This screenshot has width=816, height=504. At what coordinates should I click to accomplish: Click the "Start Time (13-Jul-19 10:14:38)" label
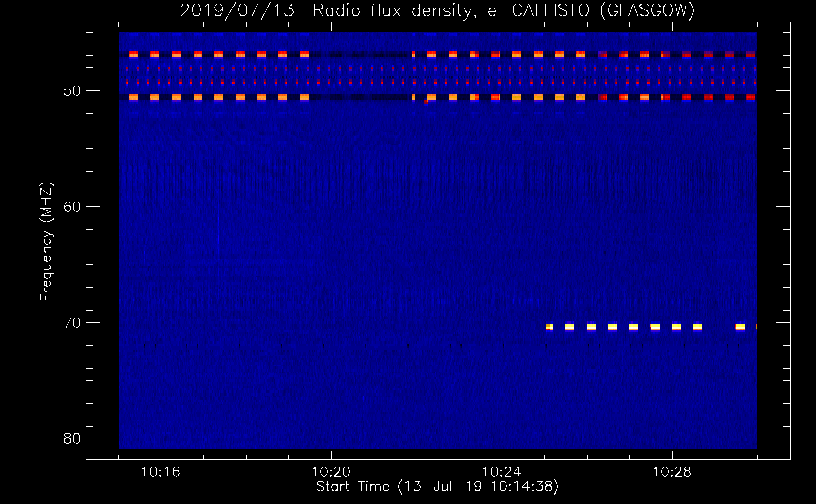(437, 487)
